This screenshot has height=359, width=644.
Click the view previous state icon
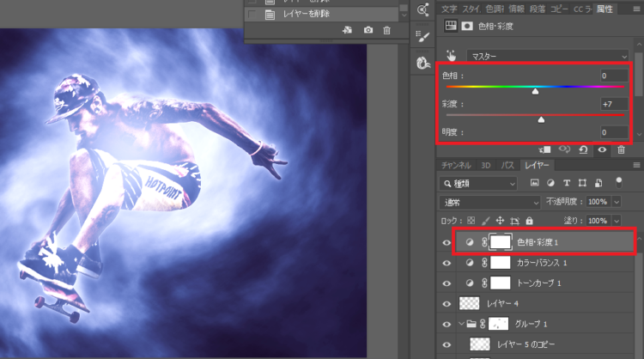tap(564, 149)
